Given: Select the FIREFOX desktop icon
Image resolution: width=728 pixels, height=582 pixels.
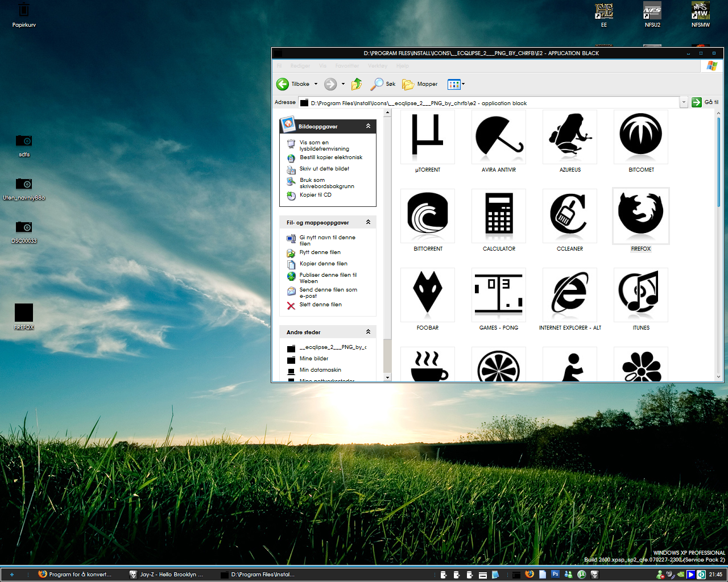Looking at the screenshot, I should coord(24,317).
